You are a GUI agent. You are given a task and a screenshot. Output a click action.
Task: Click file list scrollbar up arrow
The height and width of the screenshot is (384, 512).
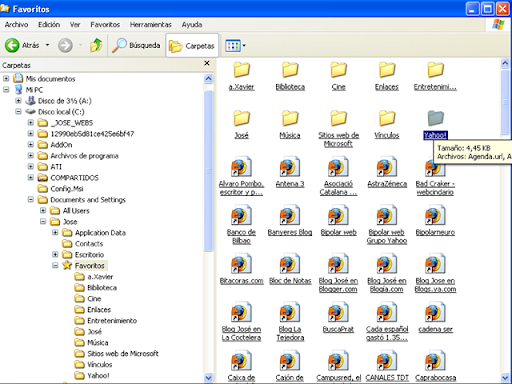coord(505,63)
